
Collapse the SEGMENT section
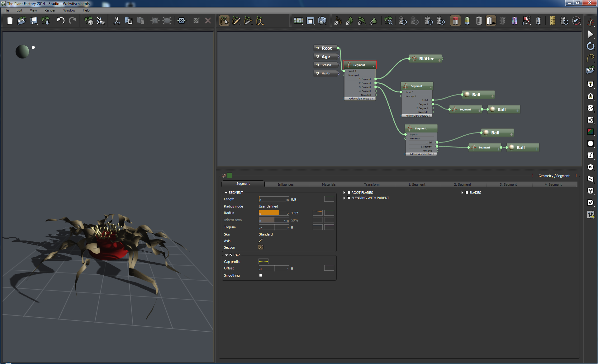(x=226, y=193)
